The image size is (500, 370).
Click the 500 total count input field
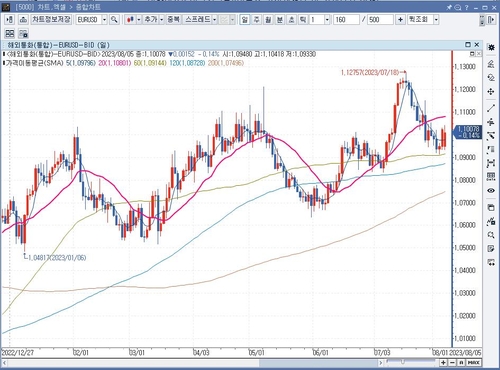pos(380,20)
